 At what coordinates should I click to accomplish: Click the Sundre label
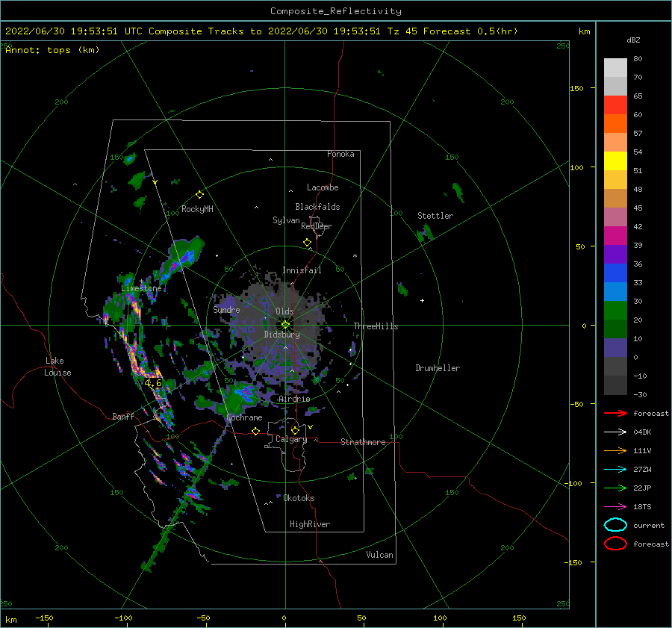coord(226,309)
